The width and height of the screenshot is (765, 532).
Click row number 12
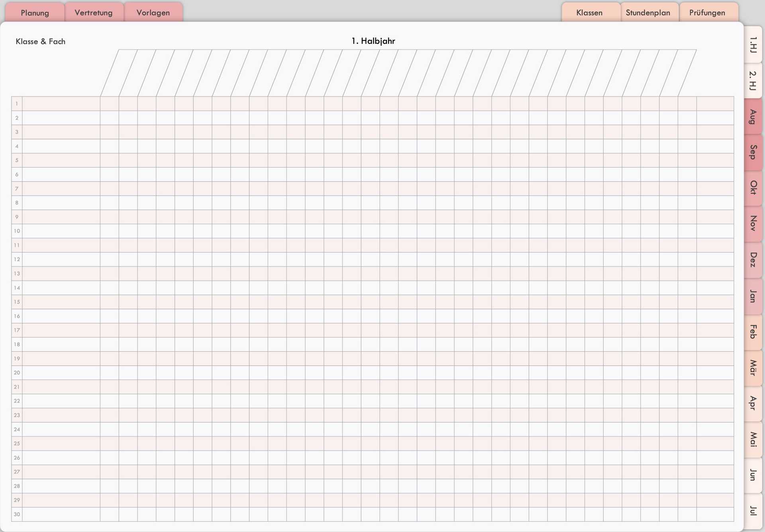(17, 259)
